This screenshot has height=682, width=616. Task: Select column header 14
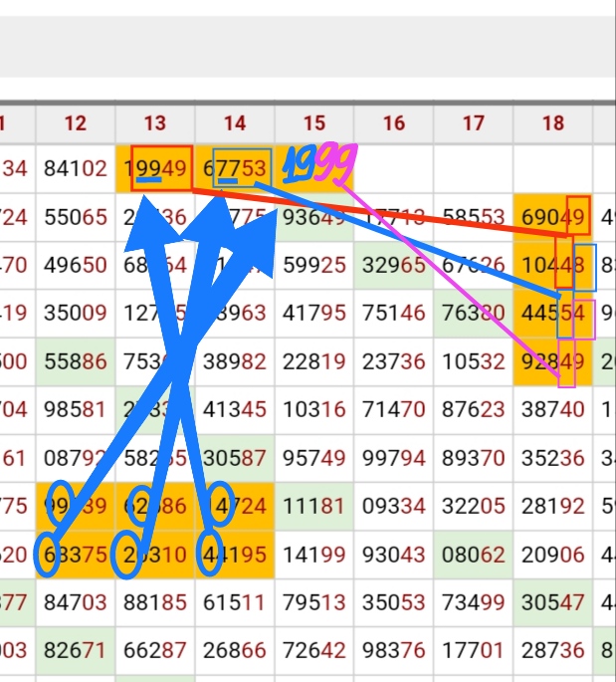click(x=235, y=123)
